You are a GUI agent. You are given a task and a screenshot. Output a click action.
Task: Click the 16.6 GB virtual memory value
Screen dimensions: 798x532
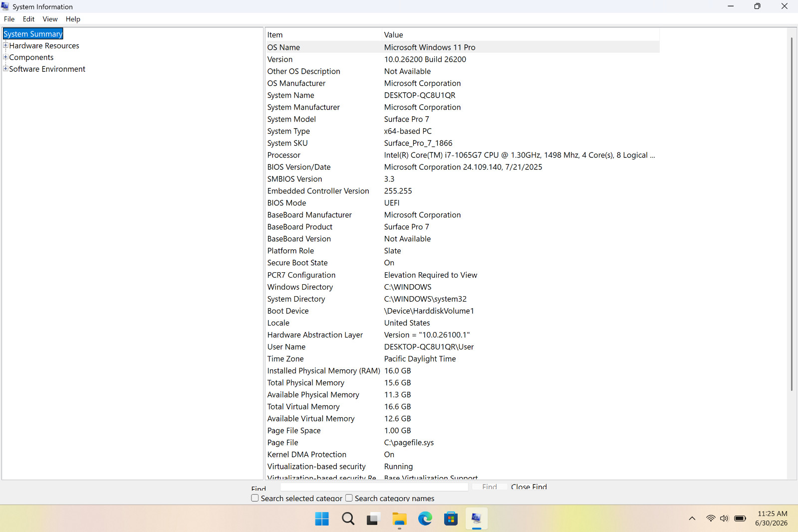tap(397, 406)
